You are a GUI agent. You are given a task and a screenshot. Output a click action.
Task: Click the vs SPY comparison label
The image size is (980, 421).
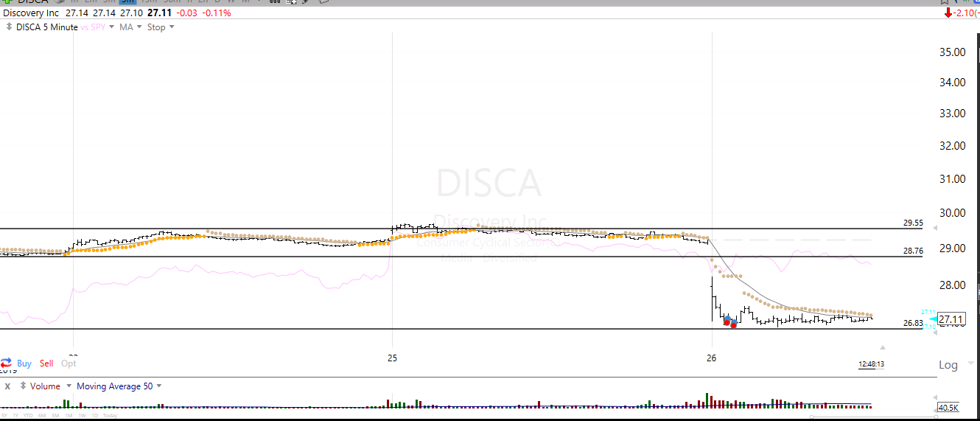[94, 27]
